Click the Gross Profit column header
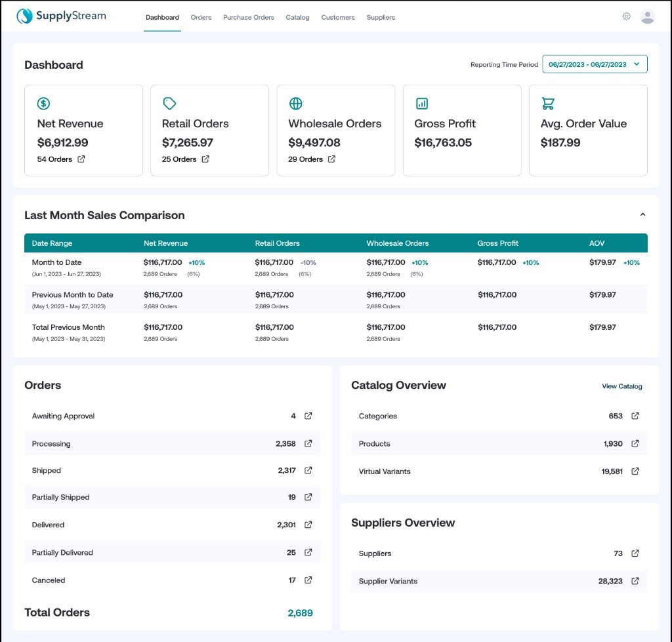The width and height of the screenshot is (672, 642). click(497, 243)
